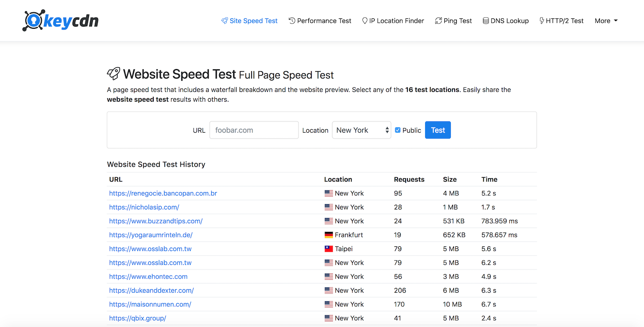Click the Requests column header
This screenshot has width=644, height=327.
pos(409,179)
